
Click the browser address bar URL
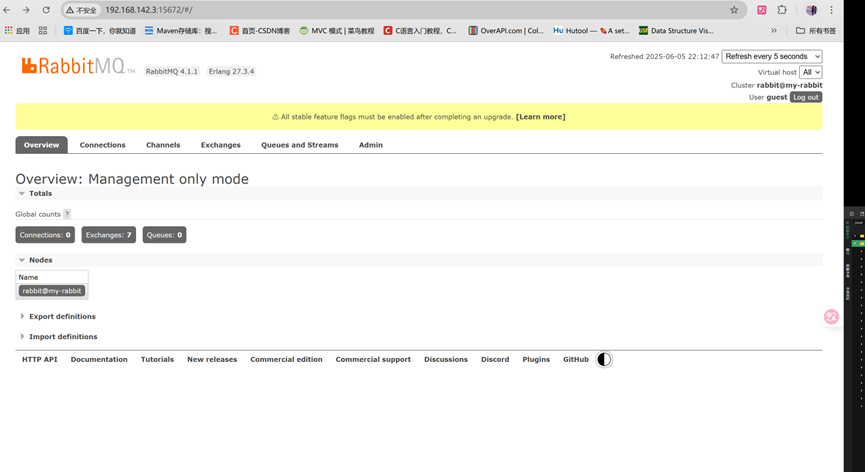pyautogui.click(x=149, y=10)
